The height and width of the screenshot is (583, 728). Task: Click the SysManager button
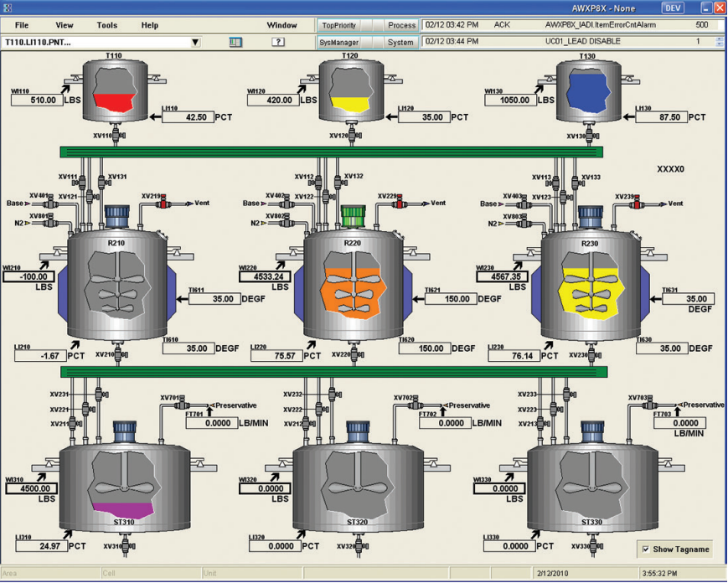click(339, 42)
